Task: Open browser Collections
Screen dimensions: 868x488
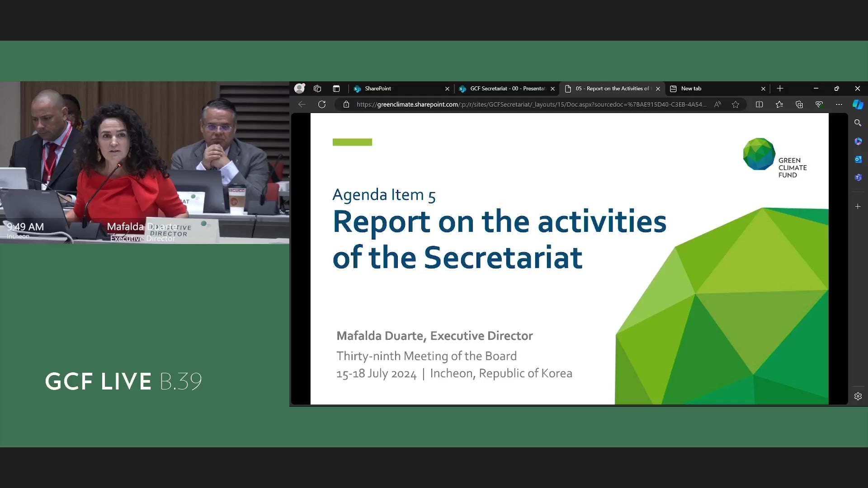Action: click(x=799, y=104)
